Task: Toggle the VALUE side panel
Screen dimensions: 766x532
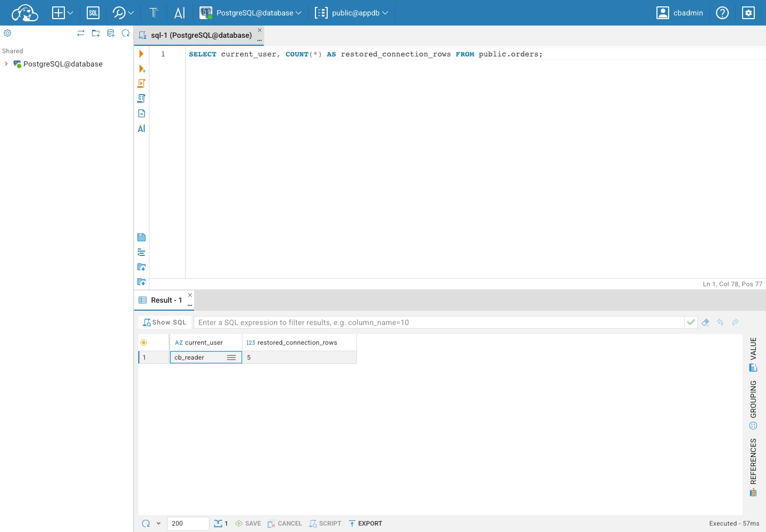Action: click(753, 354)
